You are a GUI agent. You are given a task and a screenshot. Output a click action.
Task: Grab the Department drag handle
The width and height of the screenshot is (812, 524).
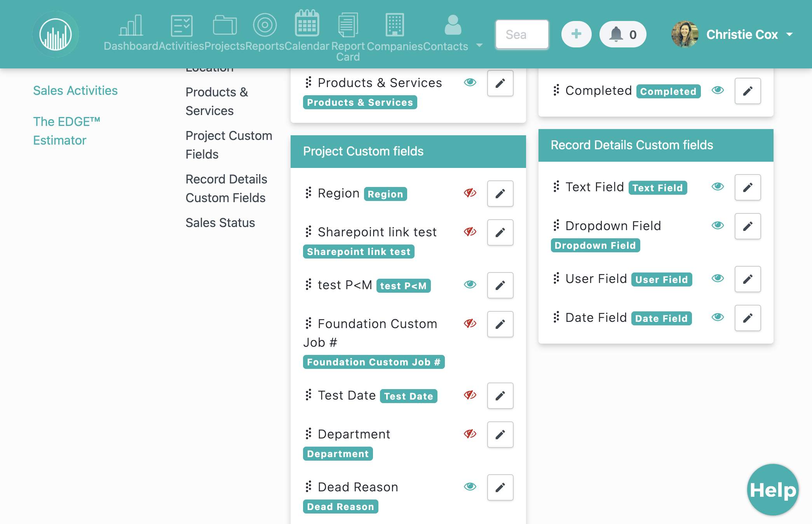point(308,433)
